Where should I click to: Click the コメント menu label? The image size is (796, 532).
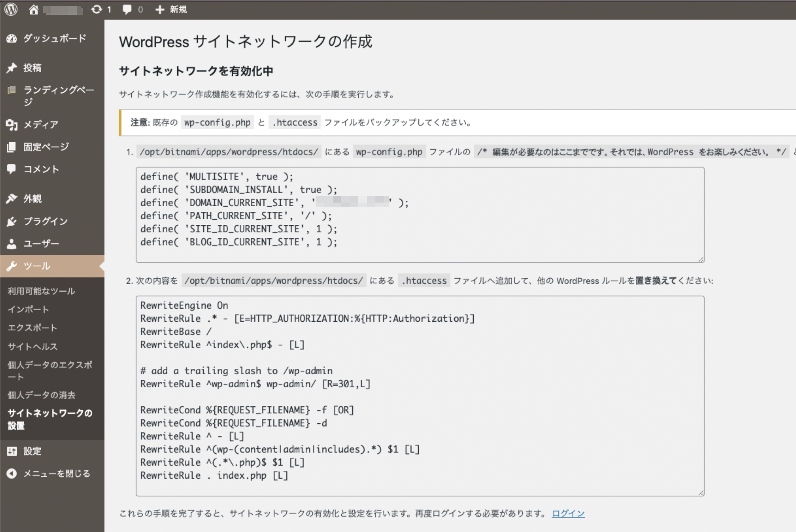click(42, 170)
